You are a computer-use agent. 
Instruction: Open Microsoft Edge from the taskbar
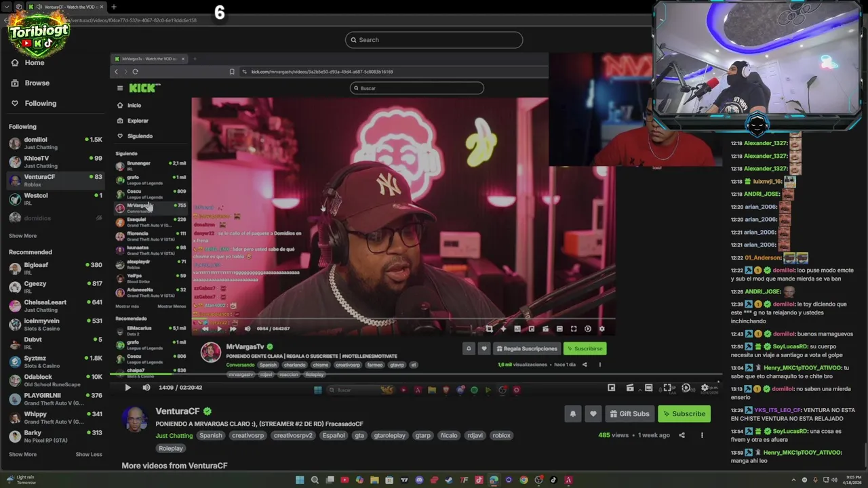[494, 481]
